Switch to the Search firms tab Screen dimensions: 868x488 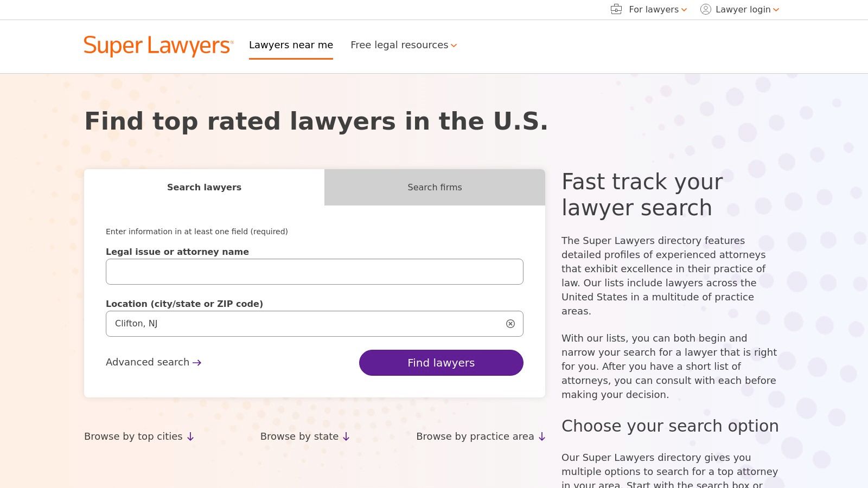tap(435, 187)
